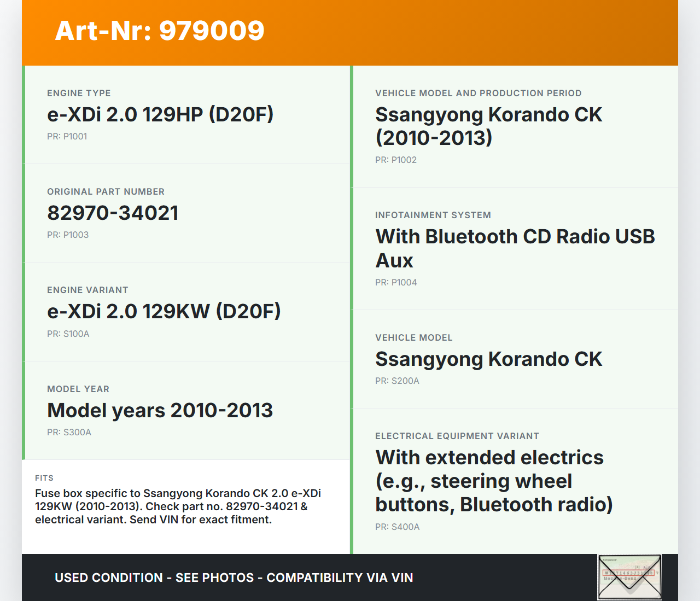The image size is (700, 601).
Task: Select the 'Art-Nr: 979009' heading
Action: click(160, 31)
